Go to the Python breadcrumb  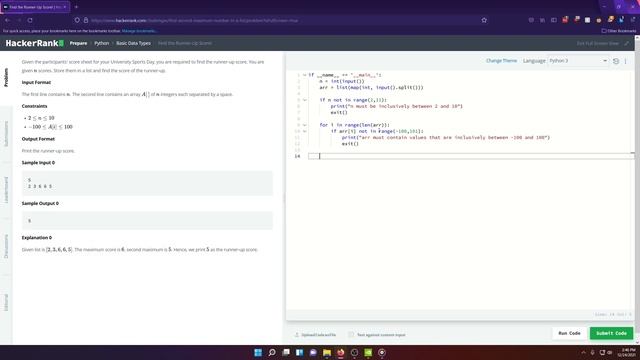pyautogui.click(x=102, y=43)
